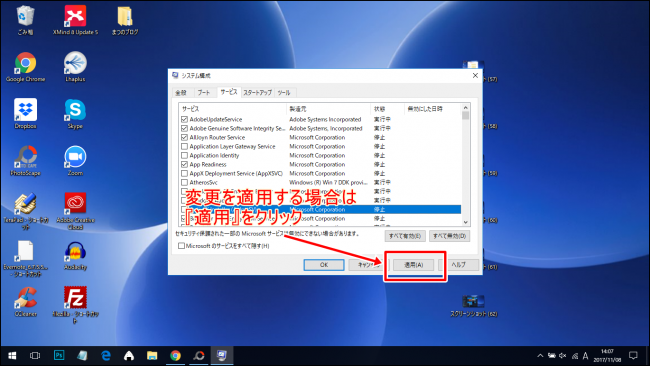The width and height of the screenshot is (650, 366).
Task: Select the Evernote shortcut file icon
Action: tap(25, 258)
